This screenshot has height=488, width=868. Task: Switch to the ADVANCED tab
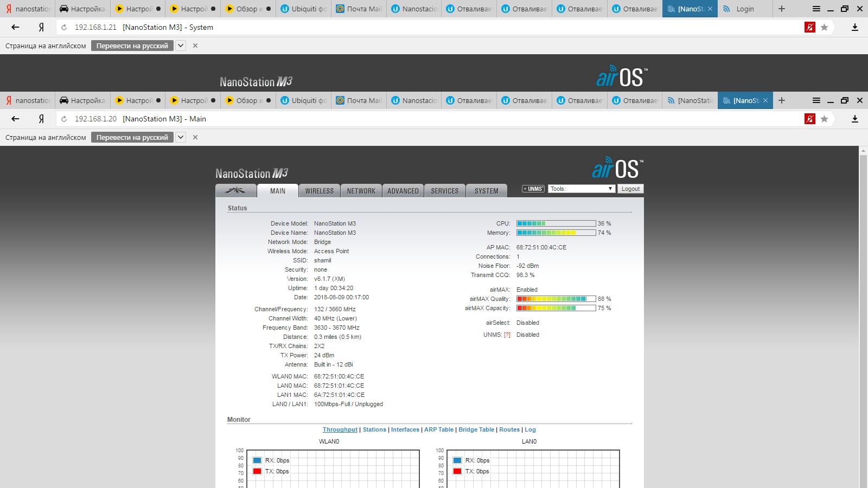click(x=403, y=191)
